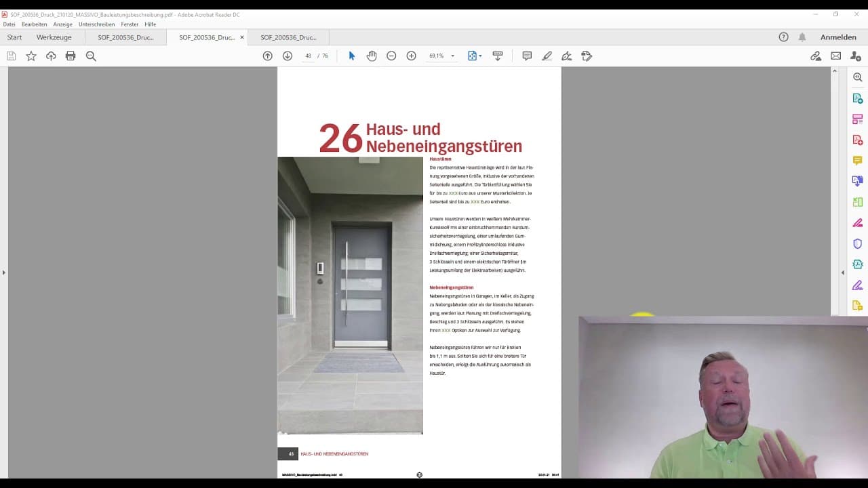Image resolution: width=868 pixels, height=488 pixels.
Task: Click the Nebeneingangstüren red subheading
Action: [x=452, y=287]
